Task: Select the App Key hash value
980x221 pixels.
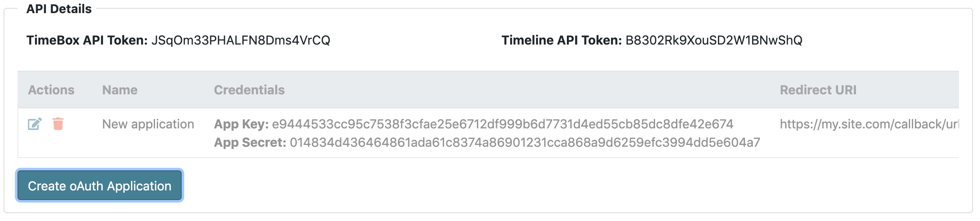Action: pos(502,124)
